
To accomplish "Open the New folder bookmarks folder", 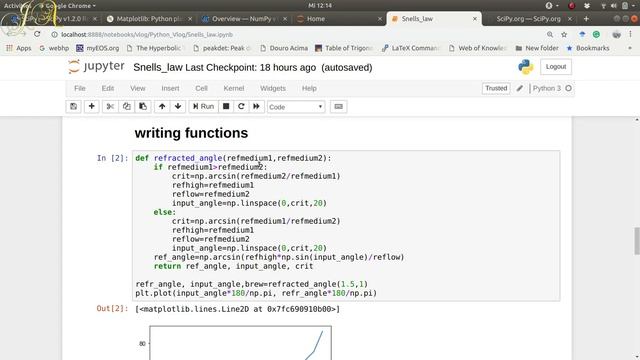I will pyautogui.click(x=537, y=48).
